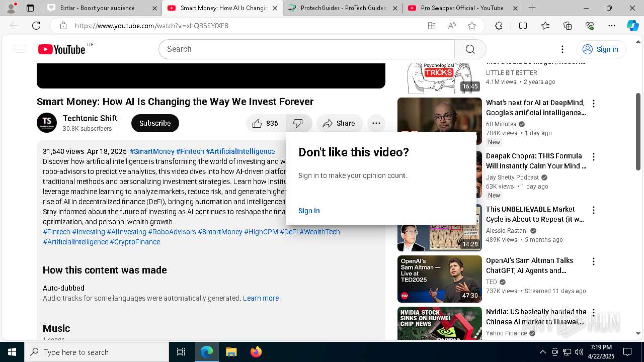644x362 pixels.
Task: Click the page vertical scrollbar
Action: pyautogui.click(x=638, y=132)
